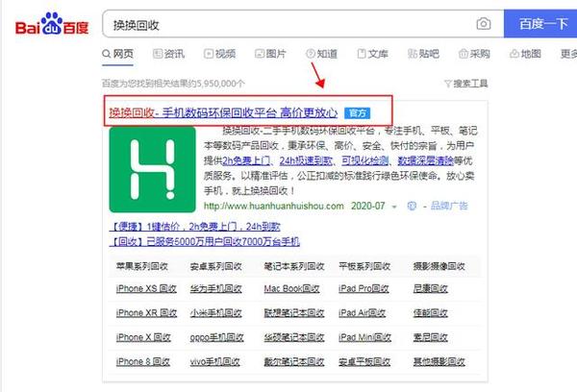Open iPhone XS 回收 link
Image resolution: width=577 pixels, height=392 pixels.
tap(146, 288)
